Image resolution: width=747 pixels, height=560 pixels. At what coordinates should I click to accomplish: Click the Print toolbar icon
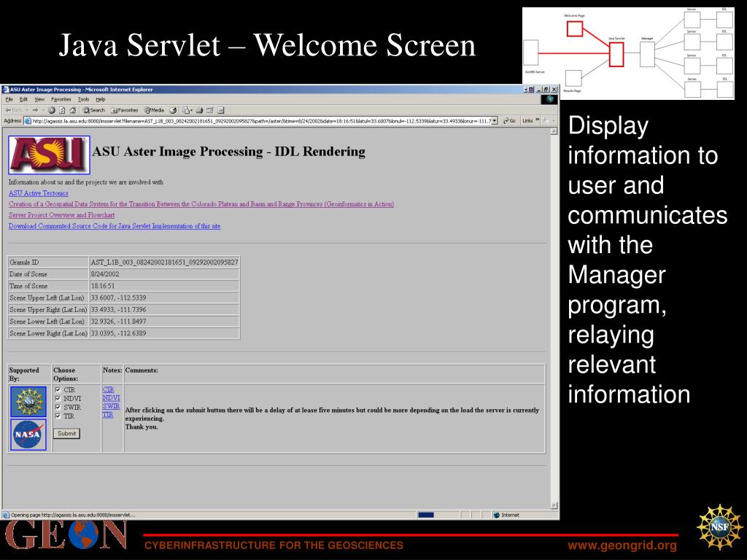click(199, 110)
